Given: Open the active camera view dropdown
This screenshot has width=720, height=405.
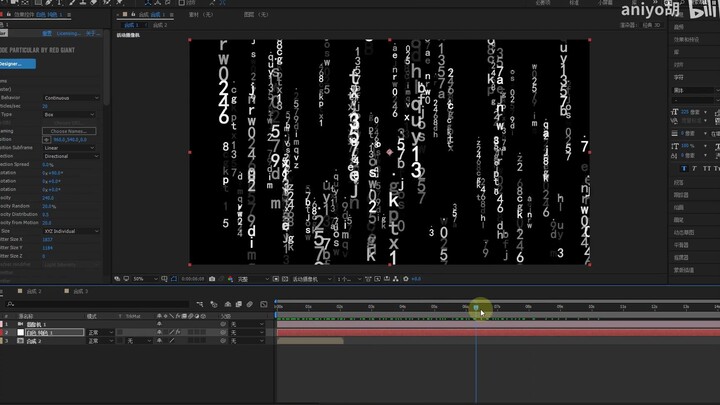Looking at the screenshot, I should 312,279.
